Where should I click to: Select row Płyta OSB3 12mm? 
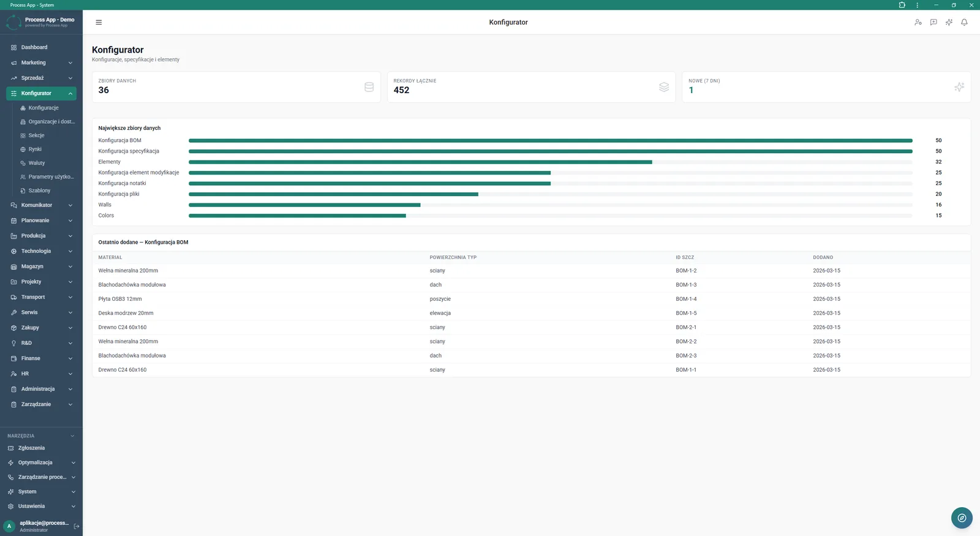[531, 299]
